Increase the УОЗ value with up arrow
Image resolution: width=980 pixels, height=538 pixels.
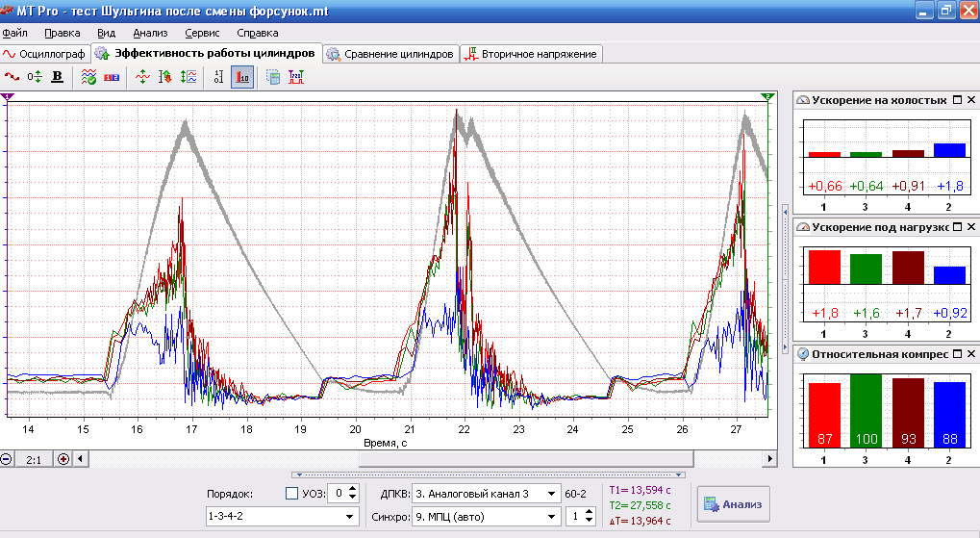pos(353,489)
